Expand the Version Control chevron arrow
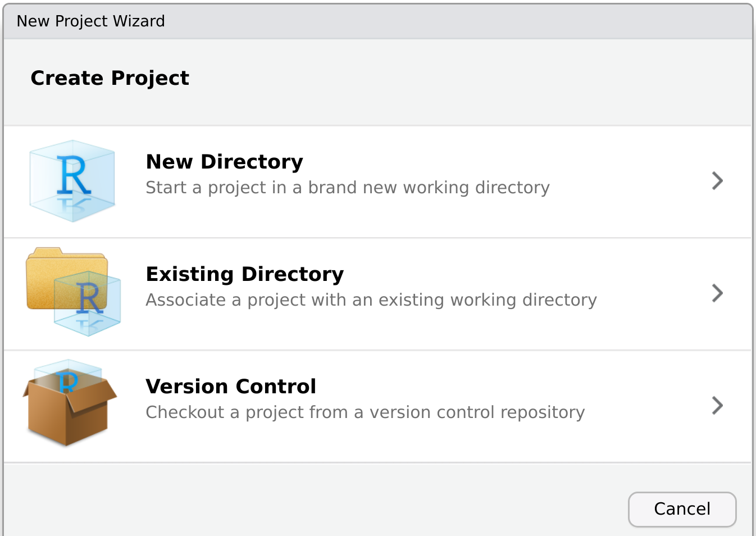This screenshot has width=756, height=536. coord(717,406)
